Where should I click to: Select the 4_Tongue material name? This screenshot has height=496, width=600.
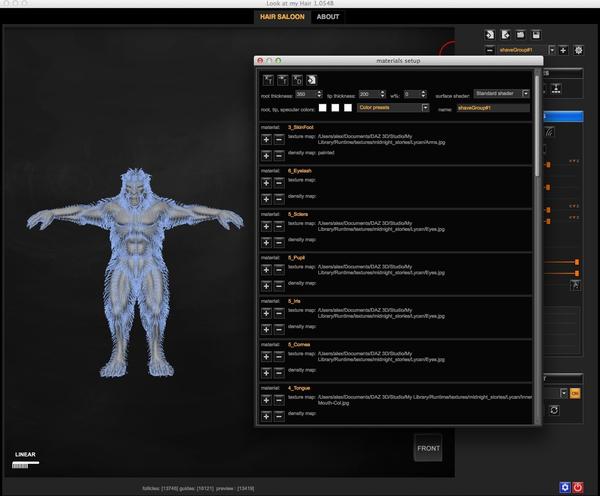pos(299,388)
